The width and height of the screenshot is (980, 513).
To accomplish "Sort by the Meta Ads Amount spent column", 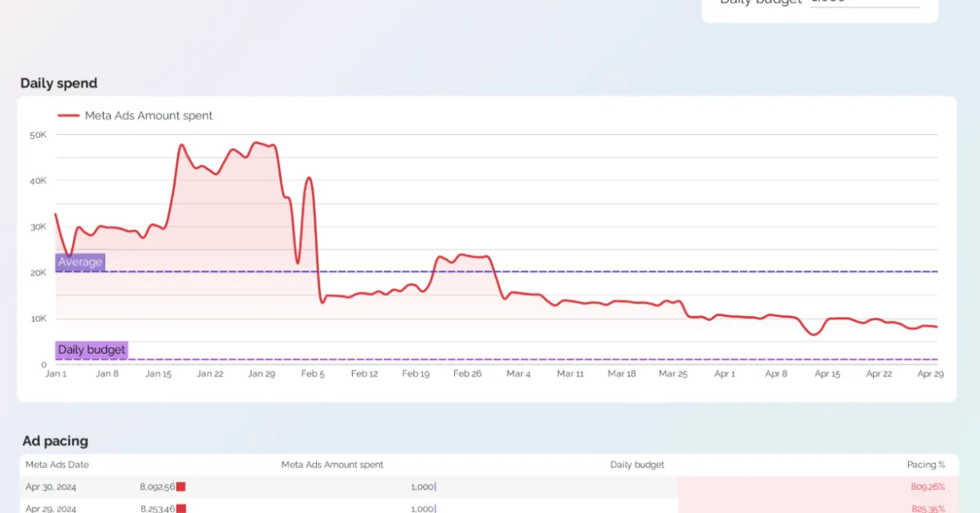I will pyautogui.click(x=332, y=464).
